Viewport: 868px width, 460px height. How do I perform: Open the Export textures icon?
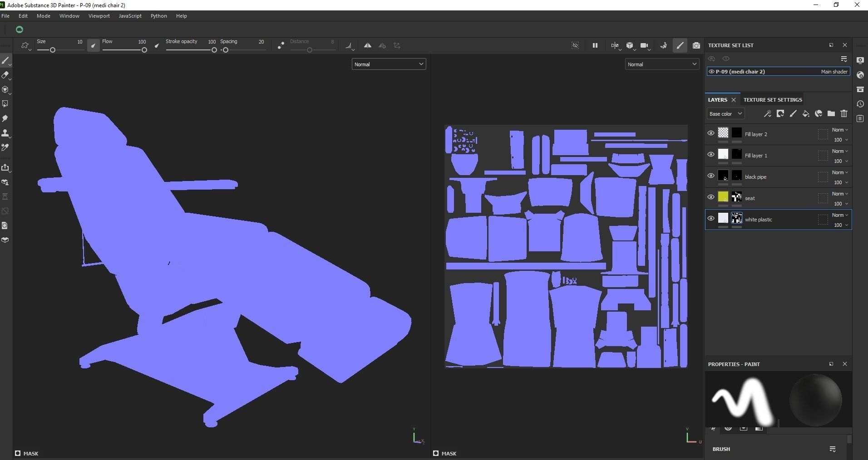point(5,168)
